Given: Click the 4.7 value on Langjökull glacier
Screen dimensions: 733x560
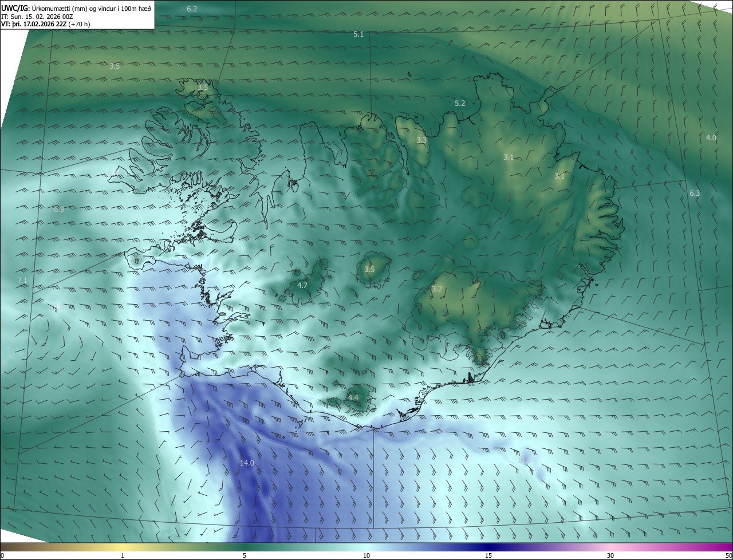Looking at the screenshot, I should (x=302, y=285).
